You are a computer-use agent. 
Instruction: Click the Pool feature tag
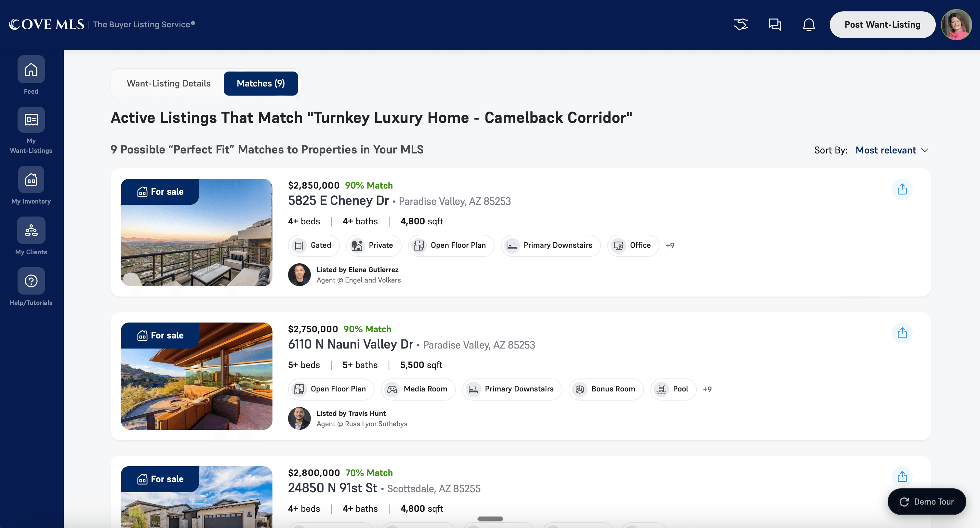pyautogui.click(x=673, y=389)
